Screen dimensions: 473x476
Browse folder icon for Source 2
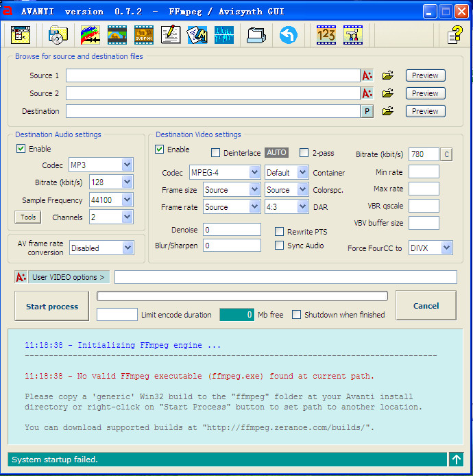387,93
